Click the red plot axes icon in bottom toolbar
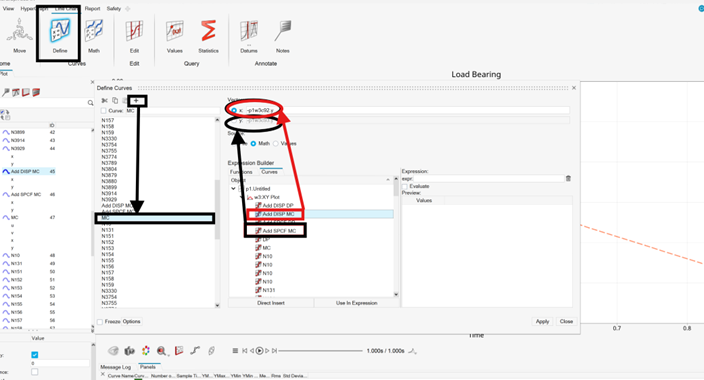 click(179, 351)
